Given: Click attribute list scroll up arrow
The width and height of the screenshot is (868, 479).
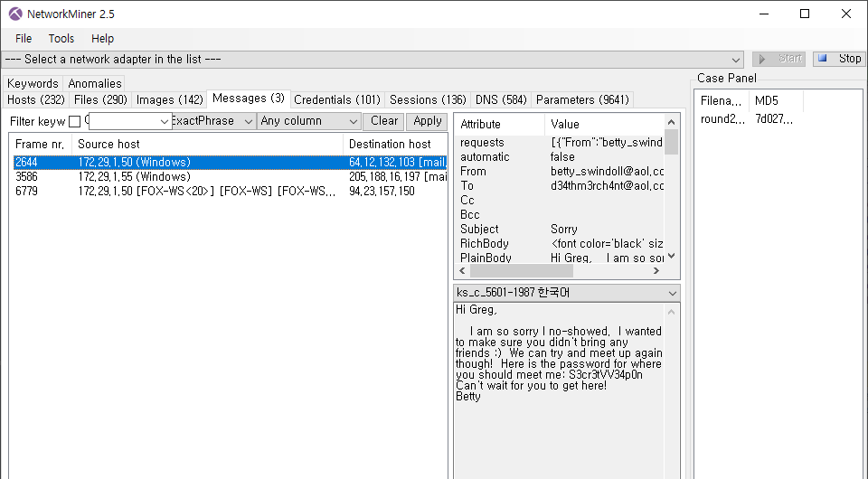Looking at the screenshot, I should (672, 122).
